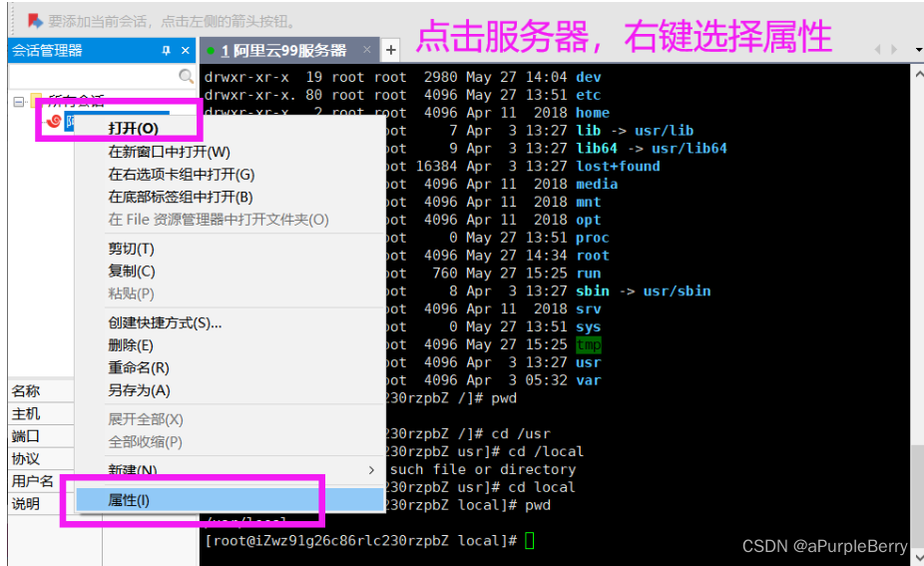
Task: Select the red swirl session icon
Action: pyautogui.click(x=54, y=121)
